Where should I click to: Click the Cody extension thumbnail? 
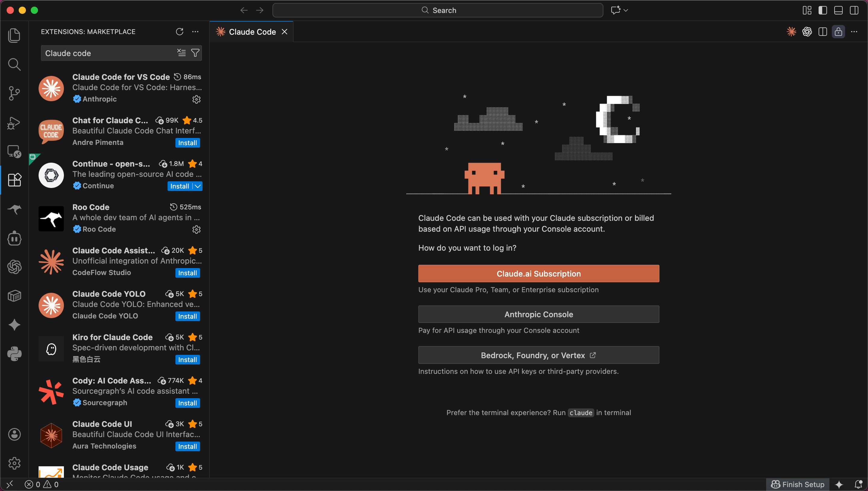(x=51, y=392)
